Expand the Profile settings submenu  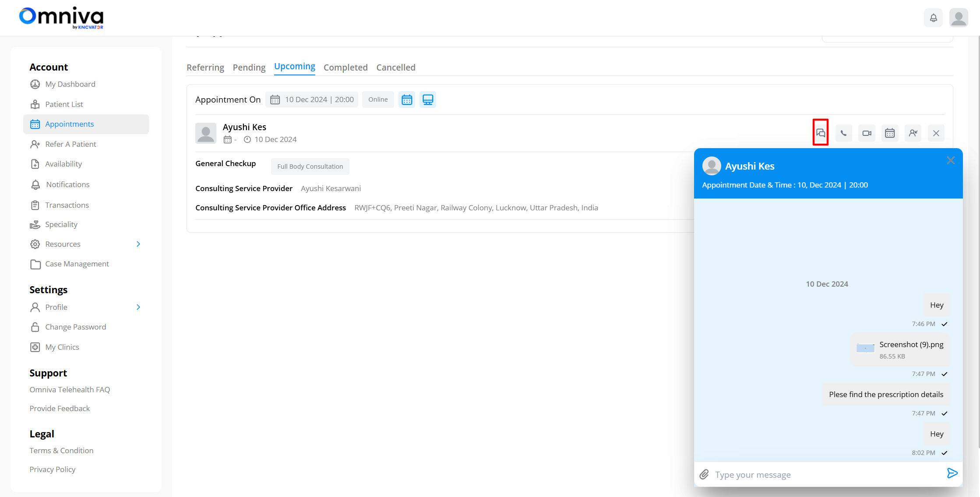[x=138, y=307]
